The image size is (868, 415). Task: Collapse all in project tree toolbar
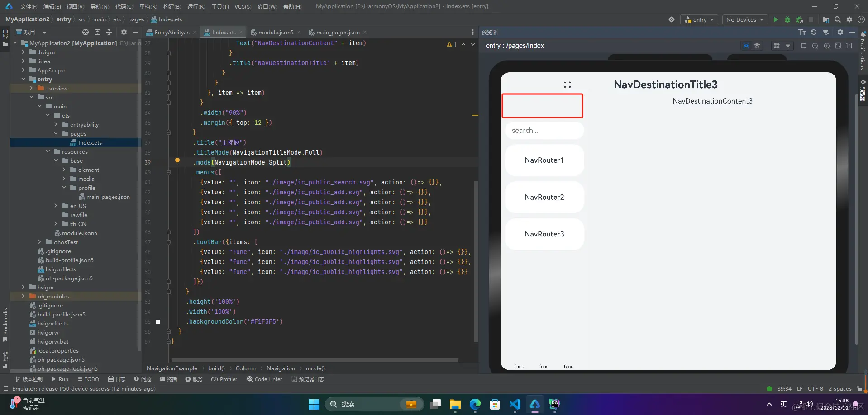(109, 32)
